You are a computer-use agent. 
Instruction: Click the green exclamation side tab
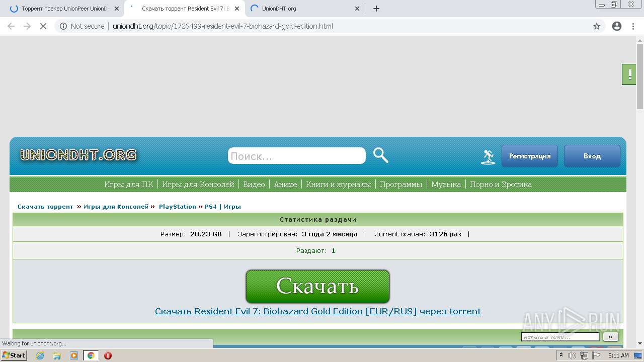(629, 74)
